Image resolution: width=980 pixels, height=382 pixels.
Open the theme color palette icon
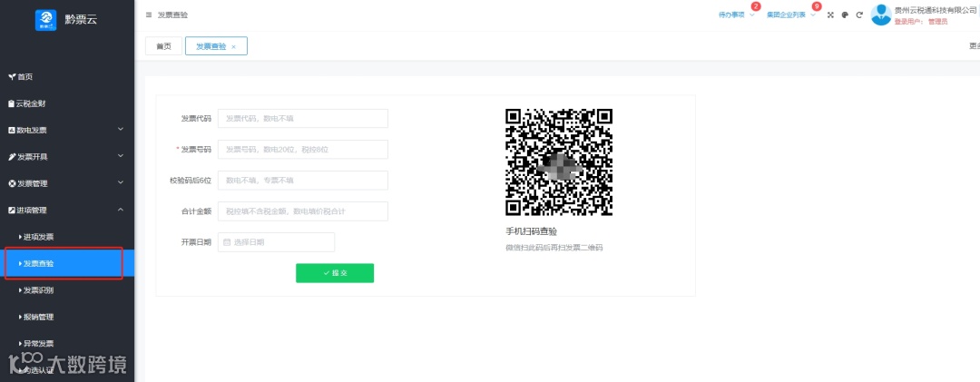tap(845, 15)
